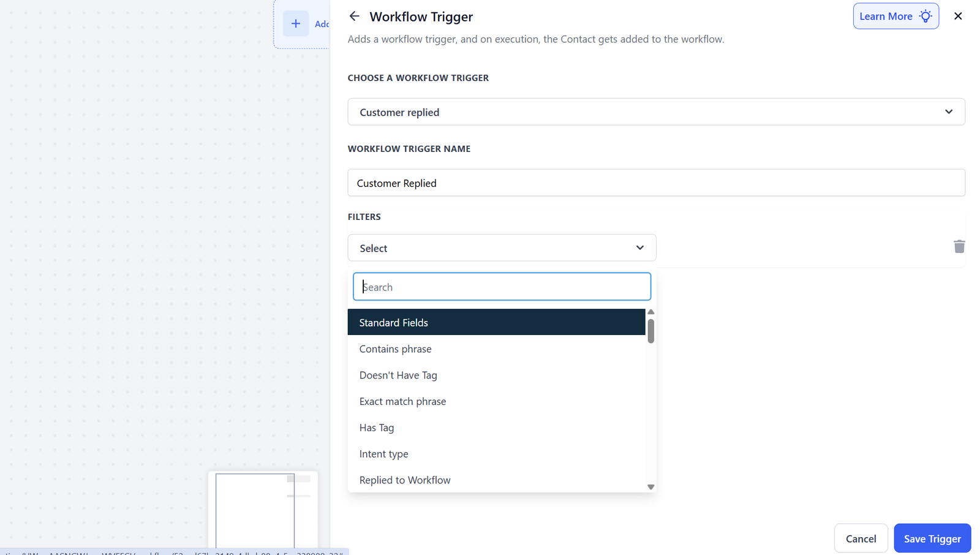
Task: Cancel the trigger changes
Action: point(861,538)
